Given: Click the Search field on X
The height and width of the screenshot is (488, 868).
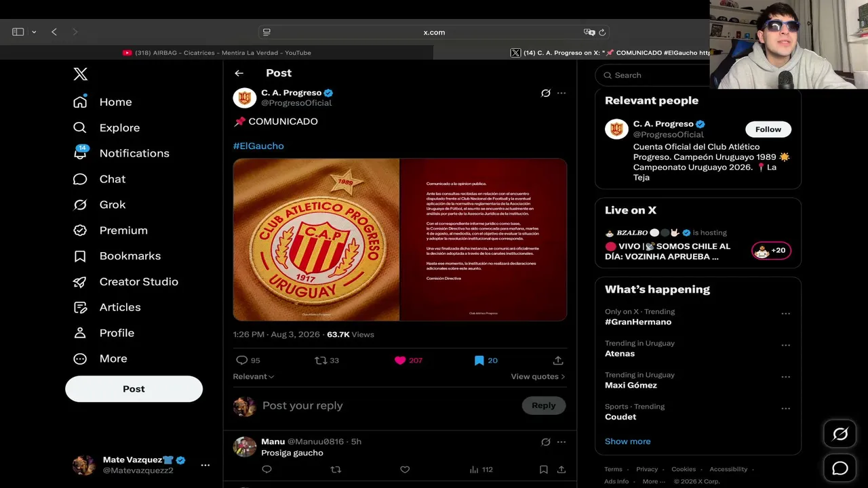Looking at the screenshot, I should pyautogui.click(x=652, y=75).
